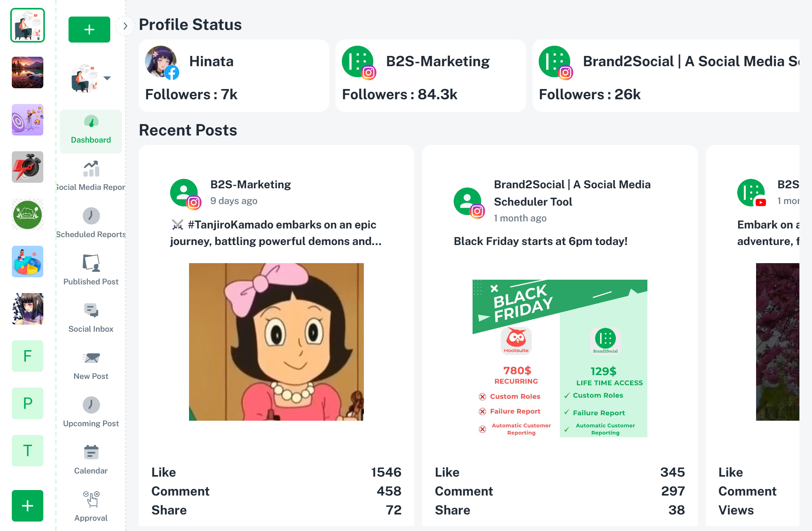Open the Calendar view

point(91,459)
